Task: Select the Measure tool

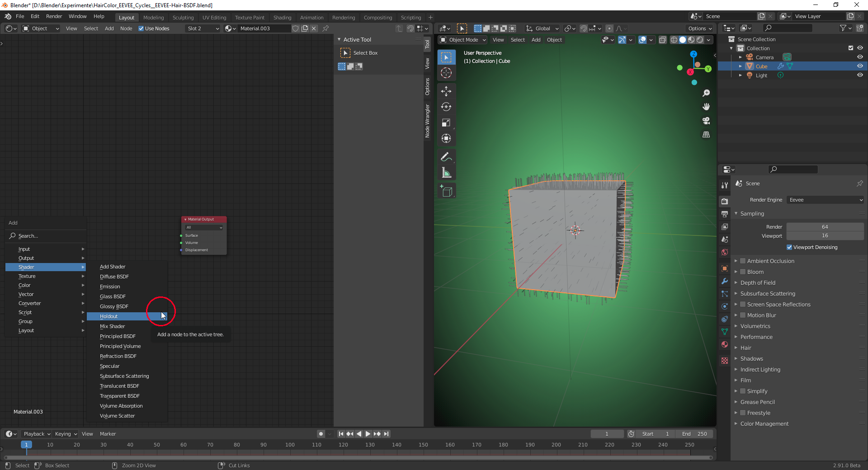Action: click(x=446, y=173)
